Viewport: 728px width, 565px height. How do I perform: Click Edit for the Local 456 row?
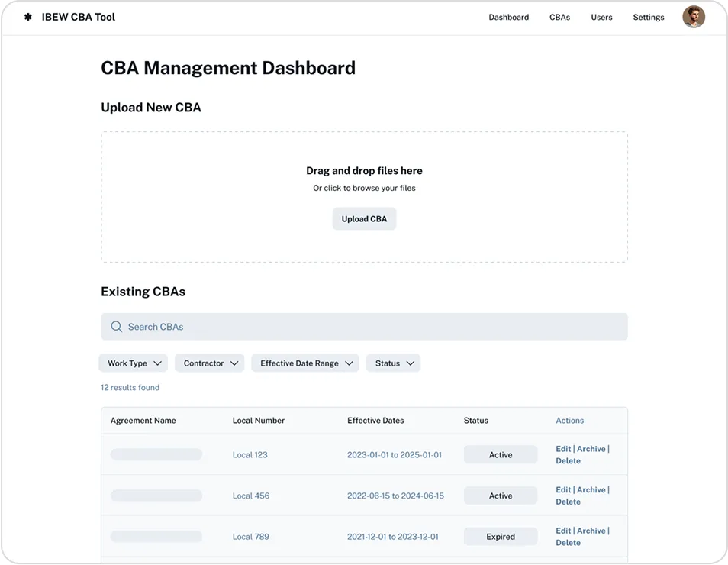(563, 489)
